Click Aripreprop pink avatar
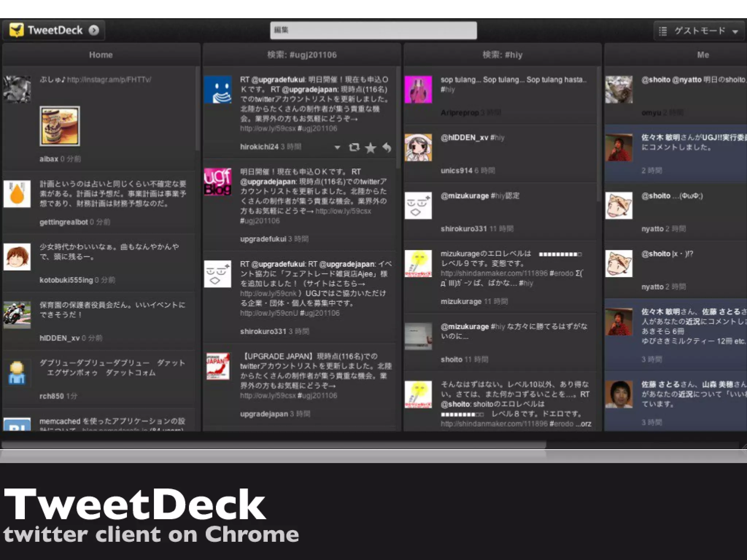 tap(418, 89)
